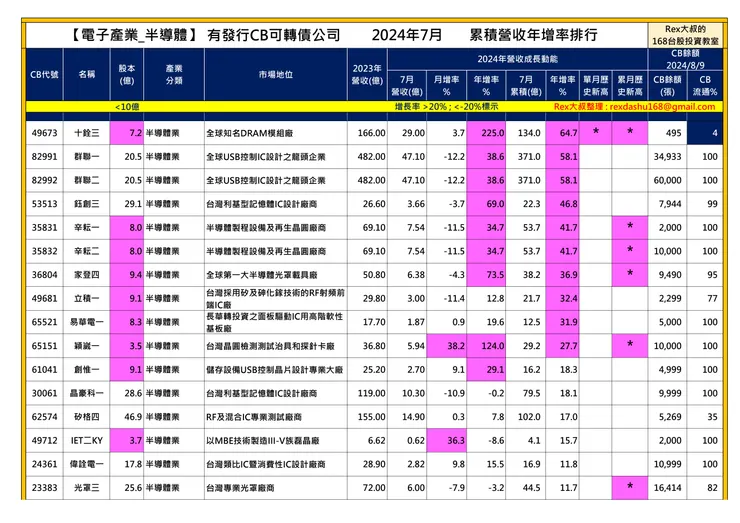Select the name cell 晶豪科一

(87, 393)
